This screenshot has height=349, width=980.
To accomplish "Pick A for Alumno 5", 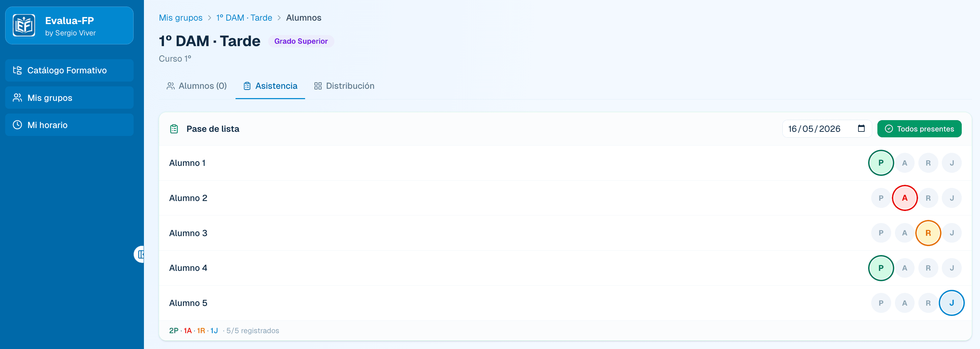I will click(x=904, y=303).
